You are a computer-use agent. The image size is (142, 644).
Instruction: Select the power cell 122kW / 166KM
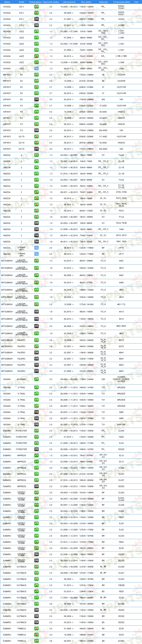[x=86, y=13]
